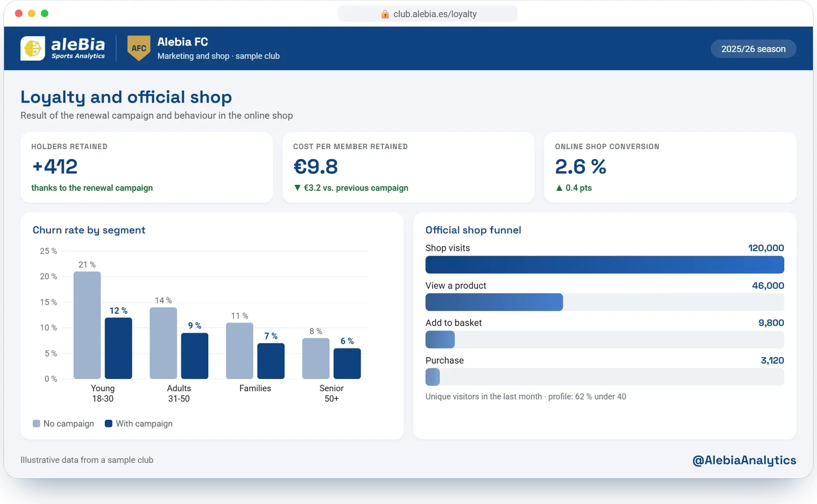Click the Purchase funnel bar
The height and width of the screenshot is (504, 817).
click(x=432, y=377)
